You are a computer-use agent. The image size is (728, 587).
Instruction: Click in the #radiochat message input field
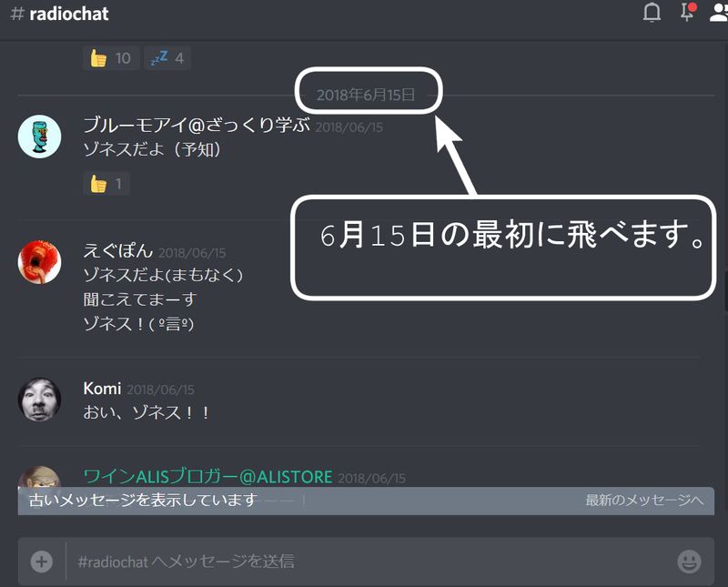(x=364, y=562)
